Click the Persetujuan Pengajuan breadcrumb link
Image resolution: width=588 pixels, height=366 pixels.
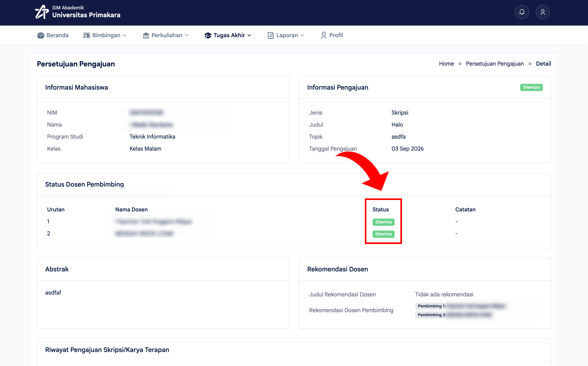[495, 64]
